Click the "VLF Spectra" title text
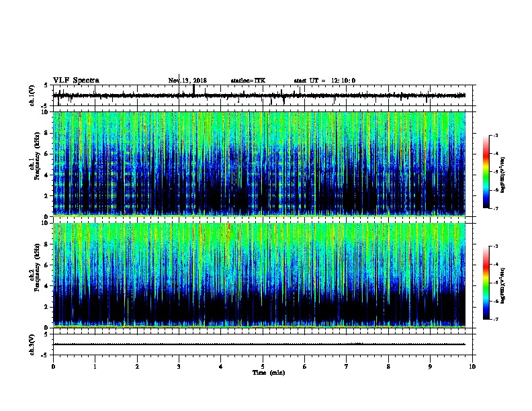The height and width of the screenshot is (411, 532). 76,81
